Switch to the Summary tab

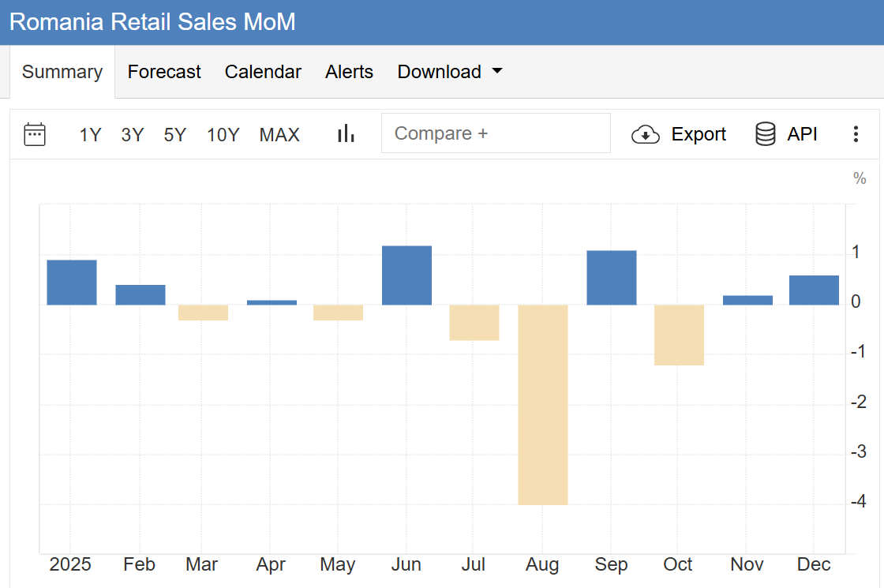point(62,72)
